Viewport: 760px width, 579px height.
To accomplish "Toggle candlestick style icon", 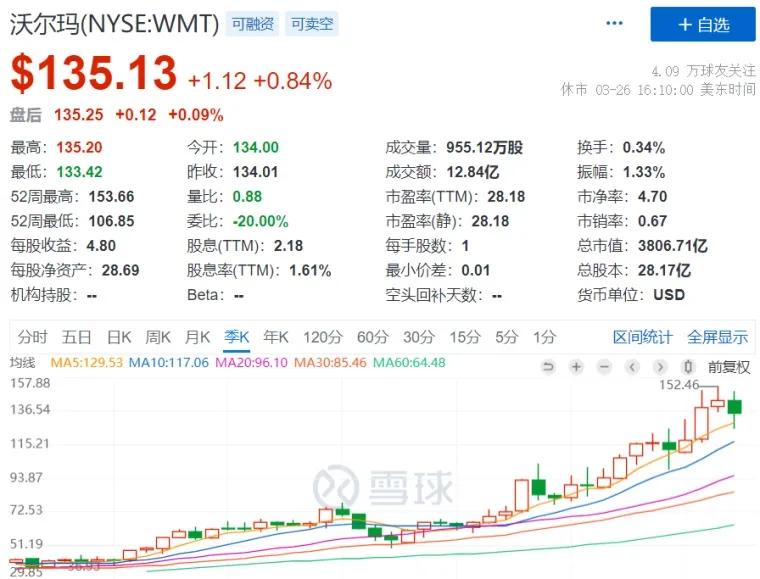I will [x=688, y=367].
